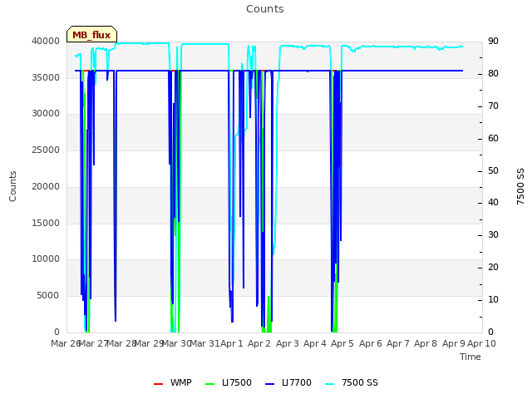Click the Apr 8 date label
Image resolution: width=532 pixels, height=399 pixels.
(x=426, y=343)
